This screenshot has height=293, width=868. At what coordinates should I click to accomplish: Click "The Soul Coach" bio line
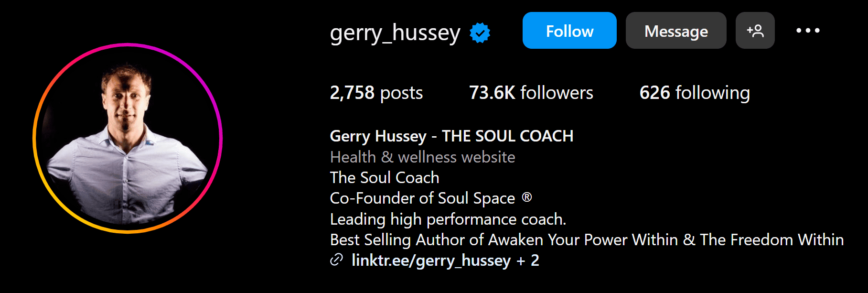385,178
